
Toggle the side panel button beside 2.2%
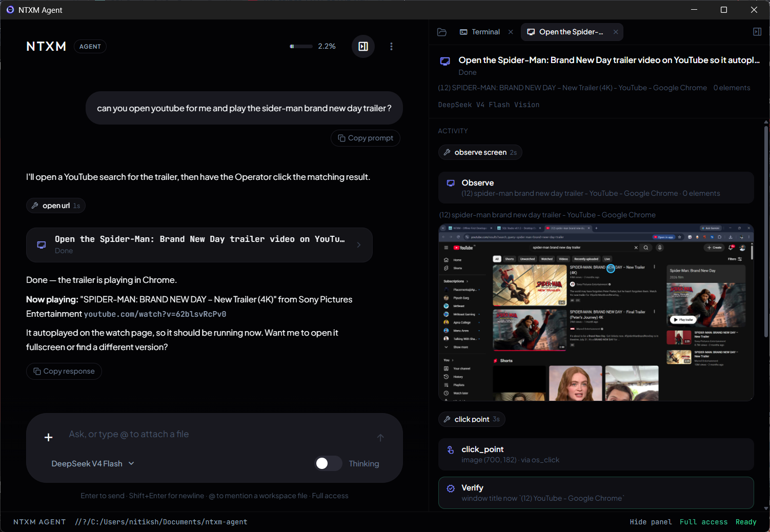[363, 47]
